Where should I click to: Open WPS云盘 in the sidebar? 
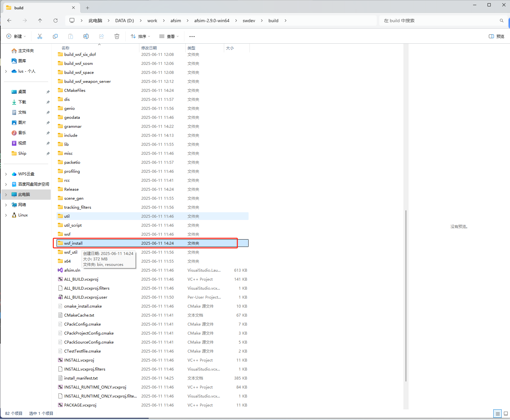pyautogui.click(x=26, y=174)
